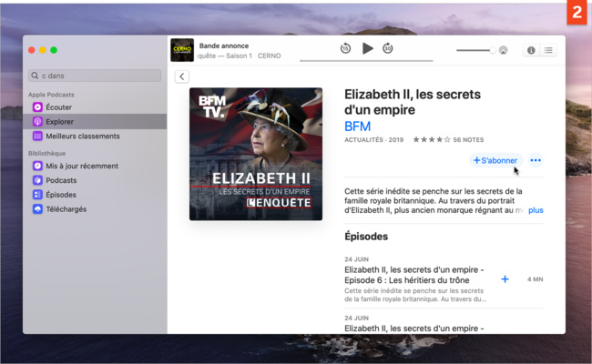Skip back 15 seconds
Viewport: 592px width, 364px height.
tap(345, 48)
